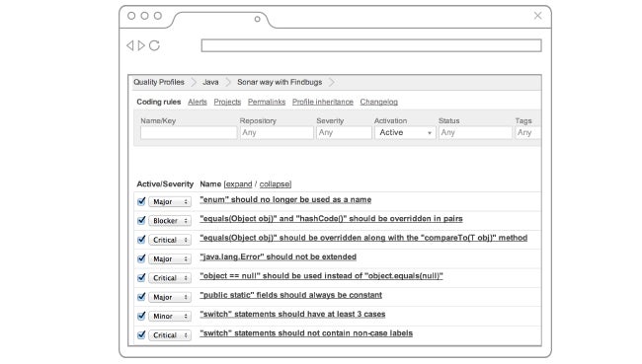Open the Activation dropdown showing Active
Screen dimensions: 642x364
(x=405, y=132)
